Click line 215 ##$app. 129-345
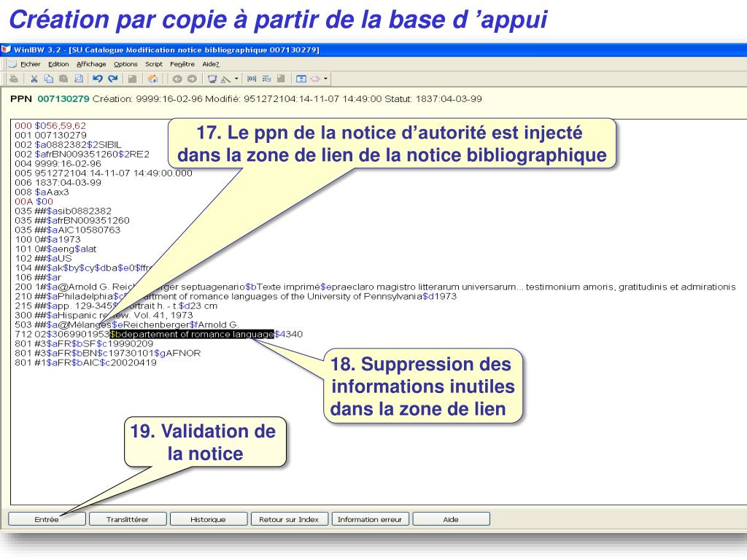This screenshot has width=747, height=560. [116, 306]
